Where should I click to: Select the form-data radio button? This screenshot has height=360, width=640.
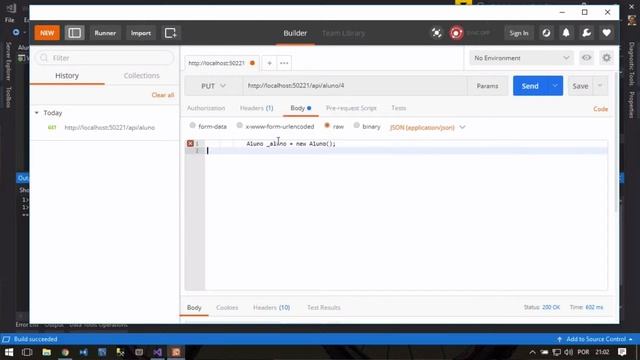click(192, 126)
